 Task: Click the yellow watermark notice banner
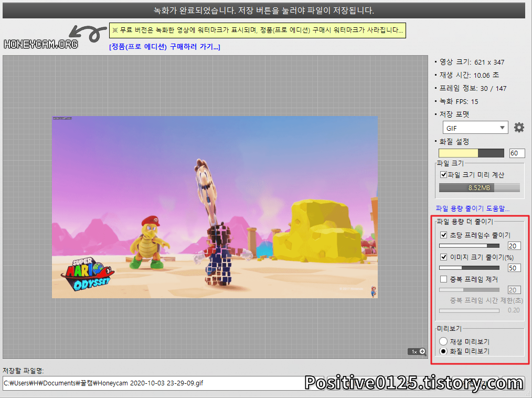258,30
